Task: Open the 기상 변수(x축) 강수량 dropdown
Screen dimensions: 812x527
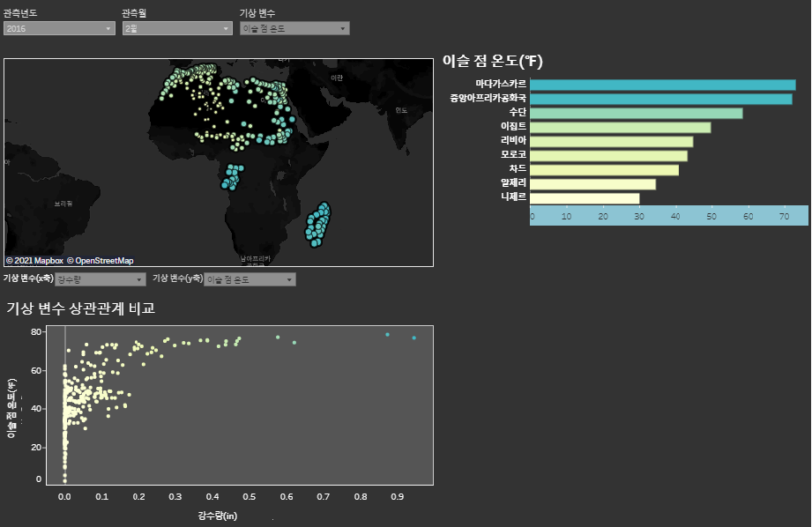Action: [x=100, y=279]
